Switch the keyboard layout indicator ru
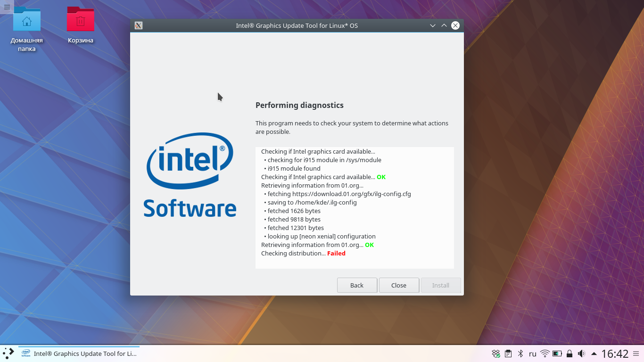 (x=533, y=354)
